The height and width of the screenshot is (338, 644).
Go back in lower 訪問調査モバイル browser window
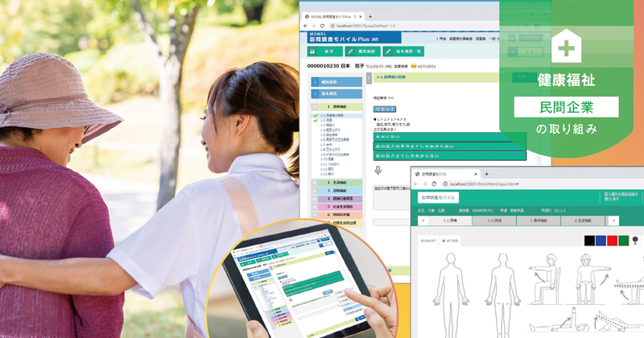coord(416,184)
